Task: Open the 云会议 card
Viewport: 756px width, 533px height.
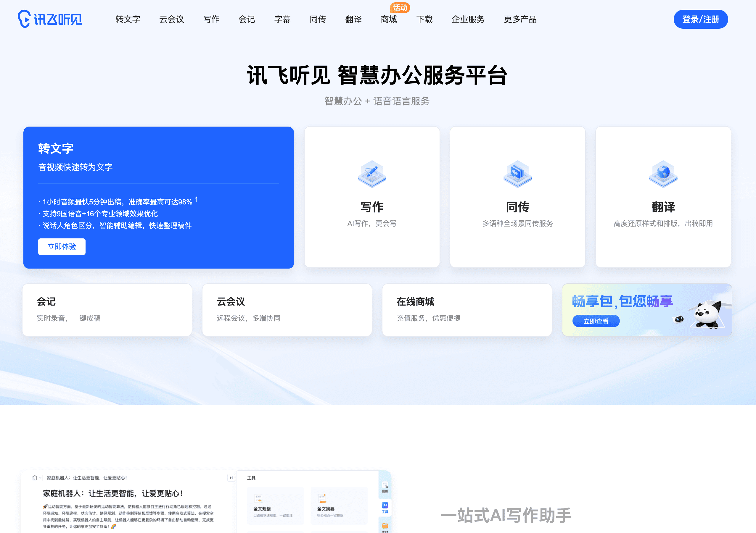Action: tap(287, 310)
